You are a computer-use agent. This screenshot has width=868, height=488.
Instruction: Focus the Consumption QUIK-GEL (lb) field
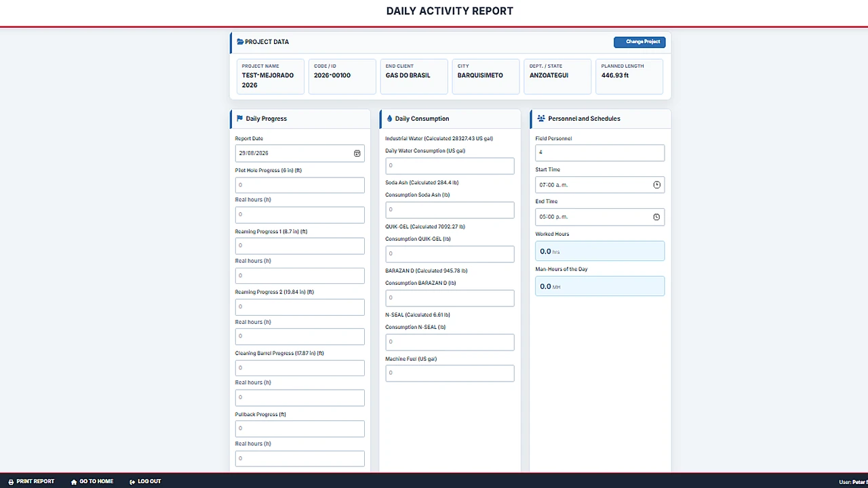[450, 253]
